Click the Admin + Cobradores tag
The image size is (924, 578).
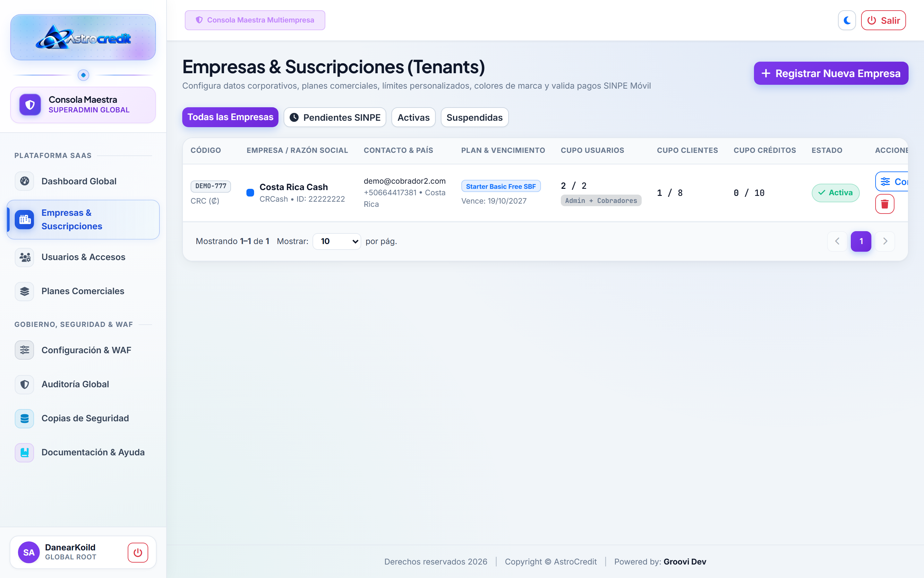(601, 201)
